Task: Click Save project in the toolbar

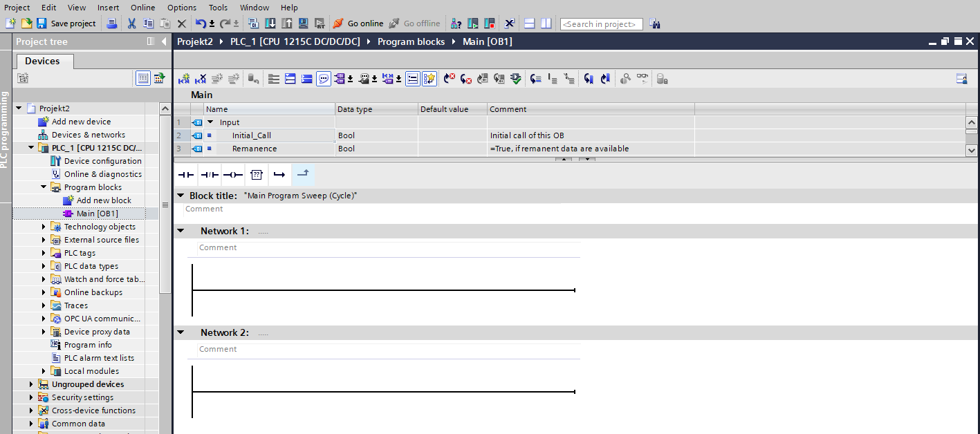Action: (x=66, y=23)
